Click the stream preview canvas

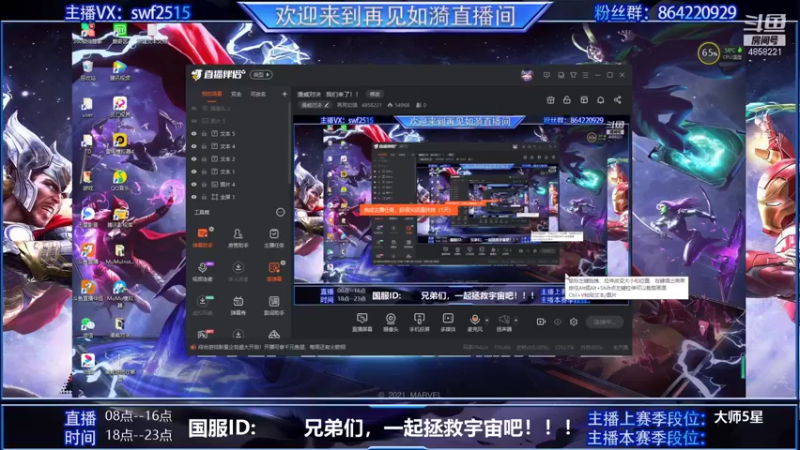tap(461, 210)
